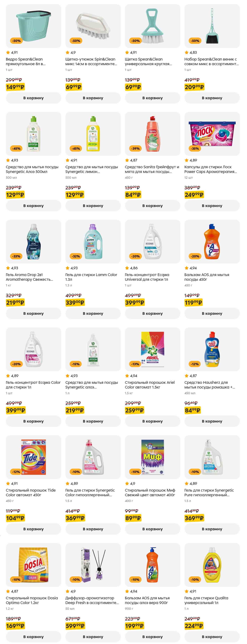Open the Deep Fresh diffuser product photo
The image size is (247, 644).
tap(93, 565)
